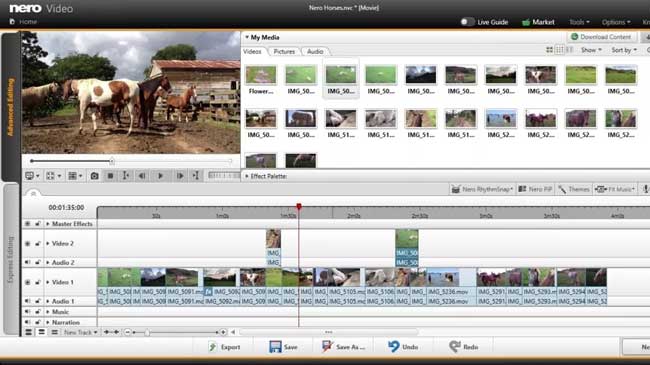Expand the Effect Palette panel
The width and height of the screenshot is (650, 365).
247,176
